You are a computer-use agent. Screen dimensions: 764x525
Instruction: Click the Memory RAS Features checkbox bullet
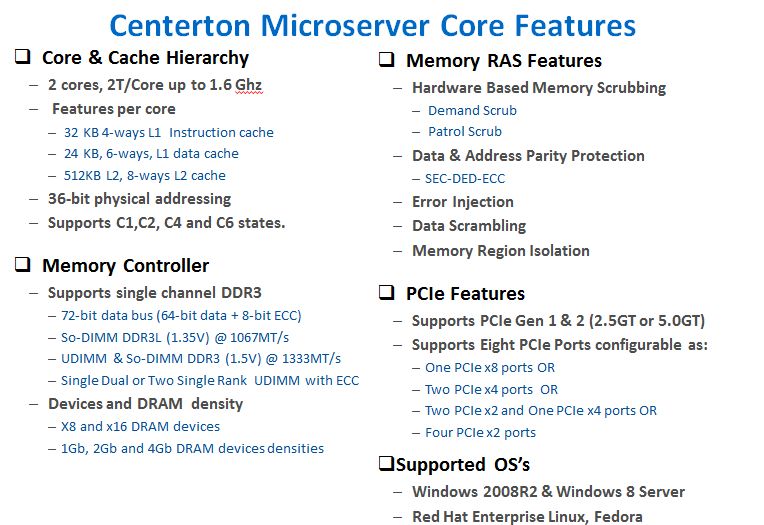386,59
